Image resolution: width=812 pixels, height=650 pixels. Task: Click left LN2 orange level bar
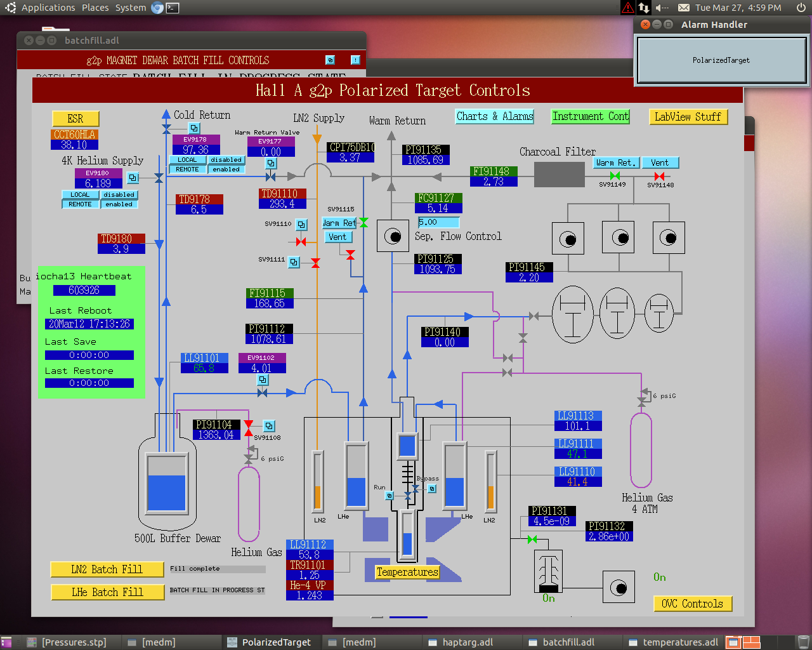pos(318,481)
